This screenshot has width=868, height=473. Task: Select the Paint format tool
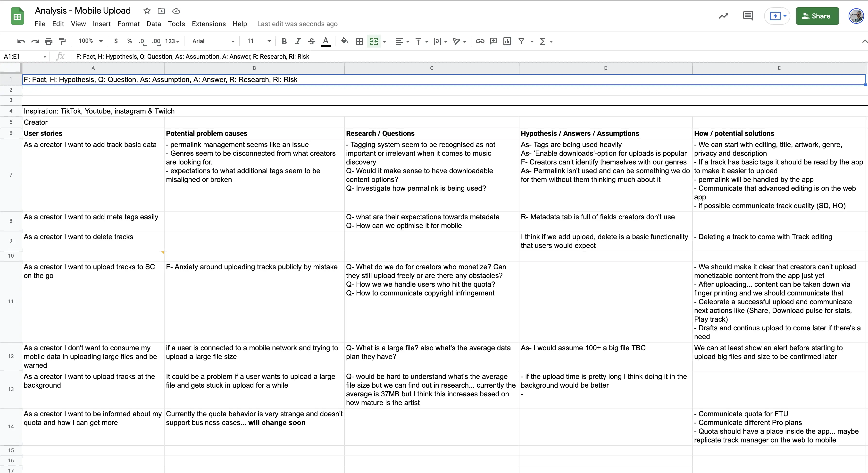62,41
